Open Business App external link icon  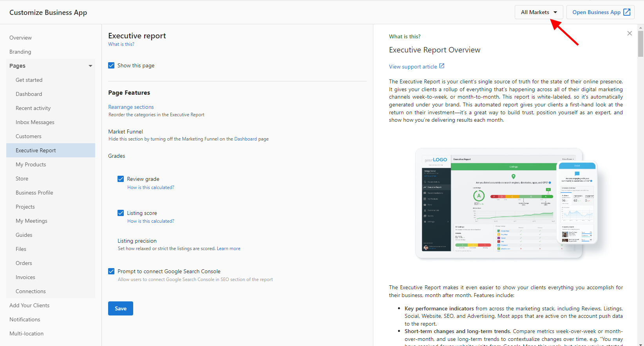coord(627,12)
